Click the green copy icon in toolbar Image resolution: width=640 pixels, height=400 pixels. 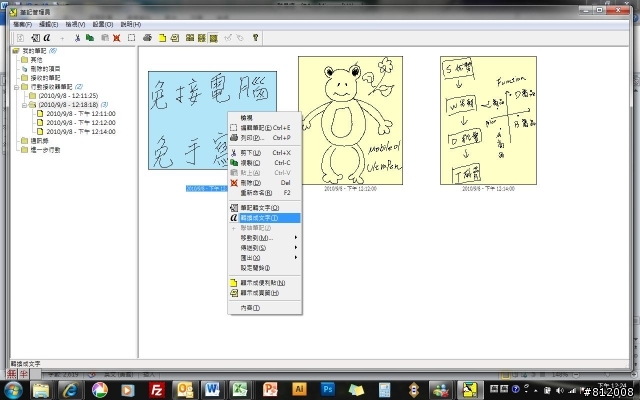click(90, 38)
